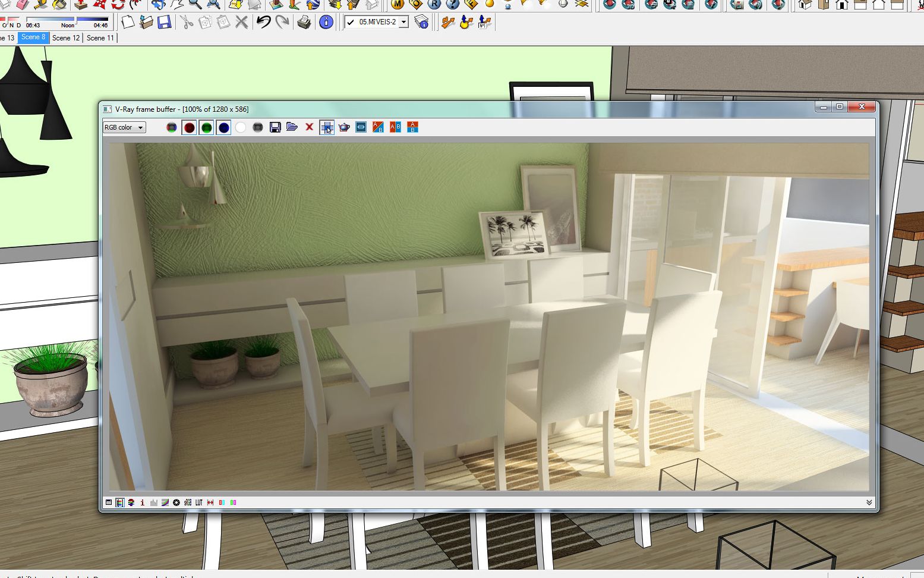
Task: Toggle color corrections panel icon
Action: point(119,502)
